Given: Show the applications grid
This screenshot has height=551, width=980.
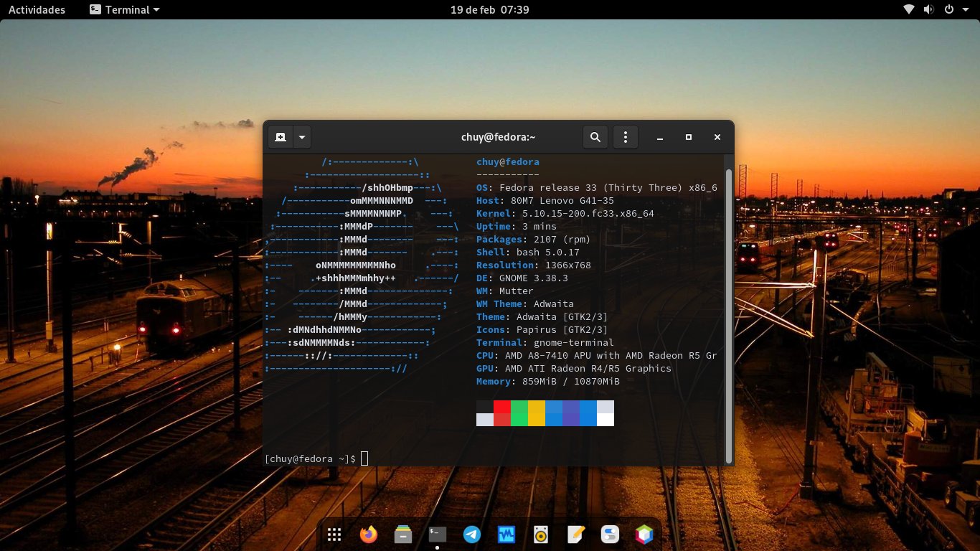Looking at the screenshot, I should pyautogui.click(x=334, y=534).
